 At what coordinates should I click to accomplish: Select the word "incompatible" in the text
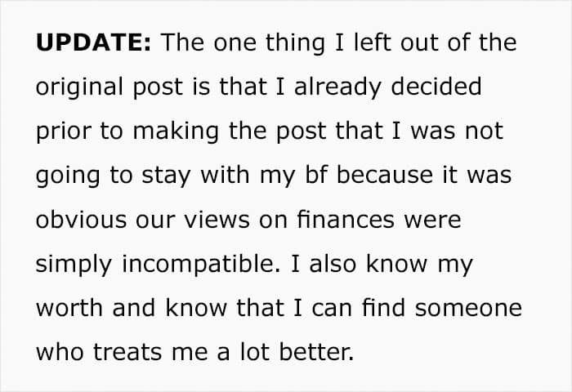(201, 265)
